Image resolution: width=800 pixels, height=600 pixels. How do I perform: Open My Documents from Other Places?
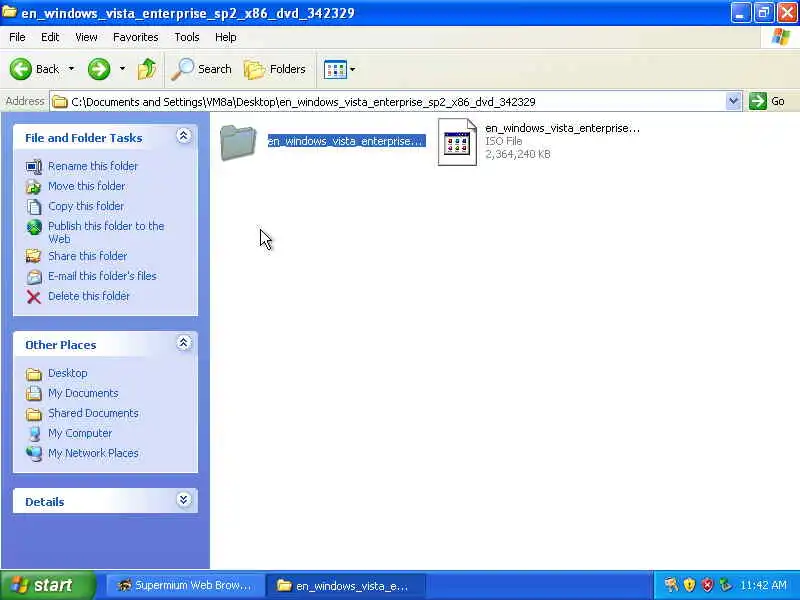(x=83, y=393)
